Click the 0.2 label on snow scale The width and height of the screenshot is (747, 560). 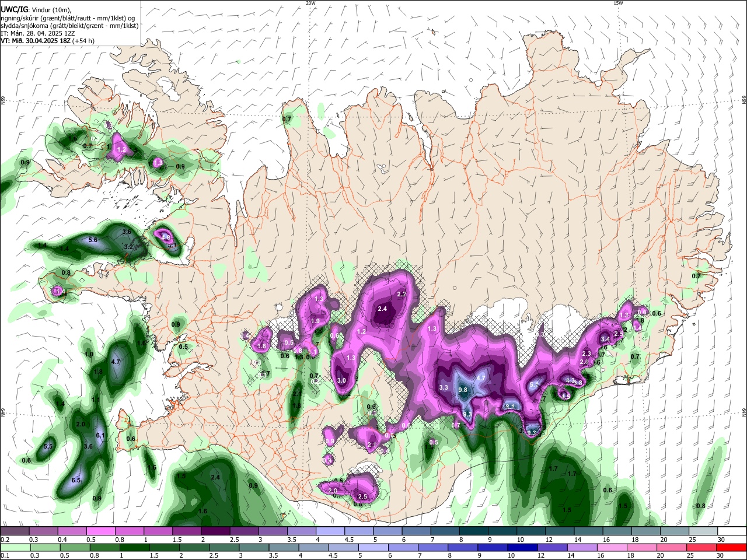pyautogui.click(x=5, y=540)
